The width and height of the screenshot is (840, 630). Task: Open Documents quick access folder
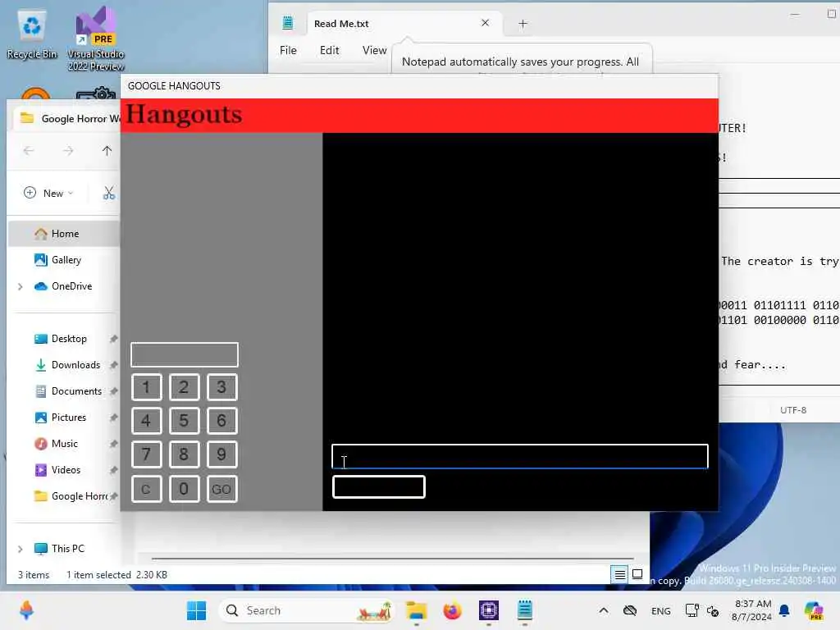point(76,391)
